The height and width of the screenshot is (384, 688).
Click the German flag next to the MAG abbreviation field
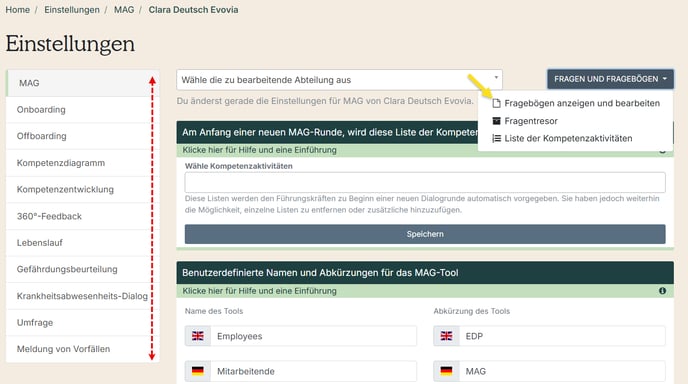click(446, 371)
